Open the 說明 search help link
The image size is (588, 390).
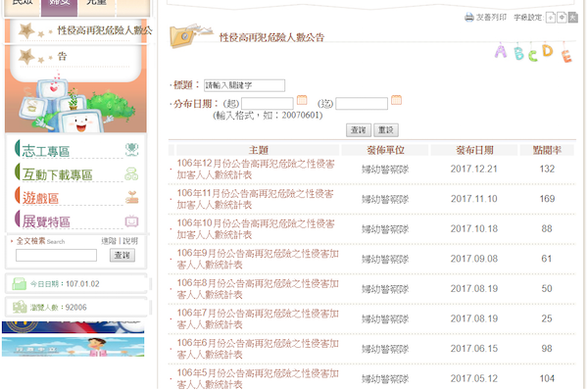[x=130, y=241]
